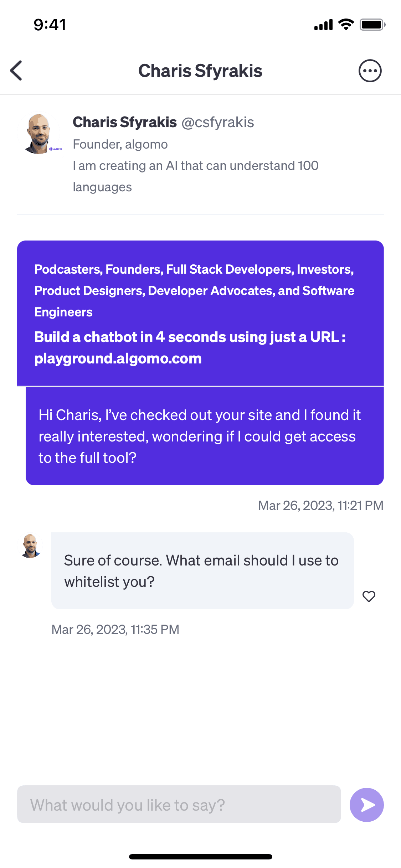
Task: Focus the 'What would you like to say?' field
Action: tap(179, 804)
